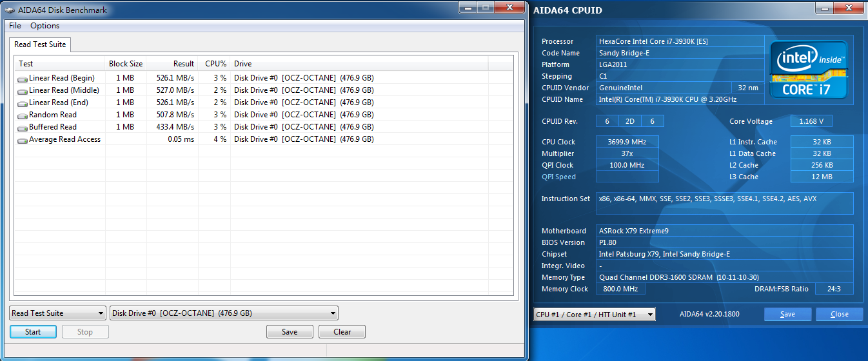Click the 527.0 MB/s result value

click(175, 91)
